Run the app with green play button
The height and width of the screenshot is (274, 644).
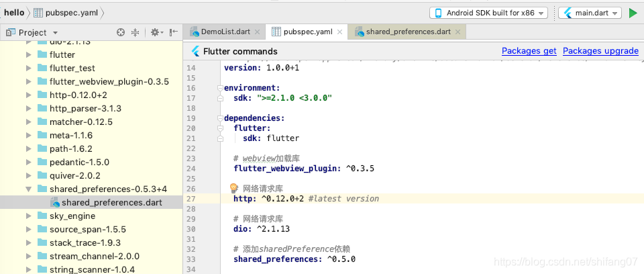pyautogui.click(x=633, y=13)
